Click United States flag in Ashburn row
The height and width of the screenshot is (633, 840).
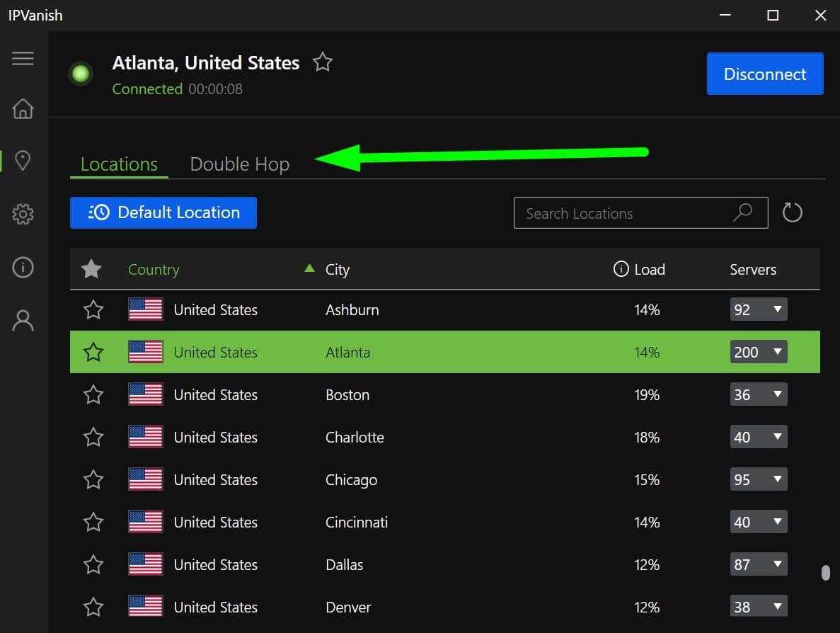[146, 309]
